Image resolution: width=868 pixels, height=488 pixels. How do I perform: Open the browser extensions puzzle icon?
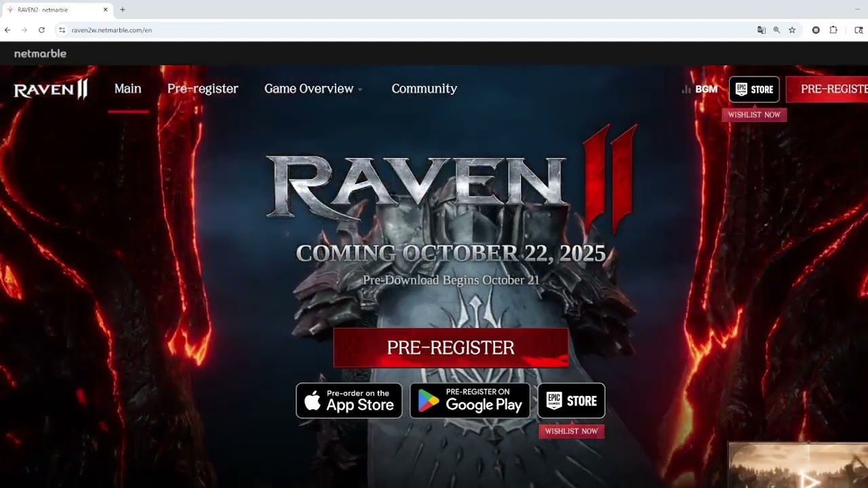[833, 30]
